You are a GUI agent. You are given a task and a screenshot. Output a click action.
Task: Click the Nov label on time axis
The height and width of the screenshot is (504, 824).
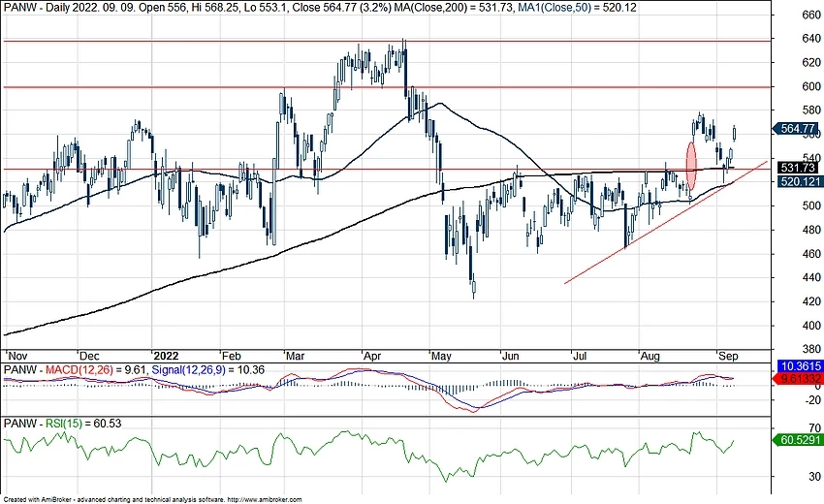coord(16,356)
